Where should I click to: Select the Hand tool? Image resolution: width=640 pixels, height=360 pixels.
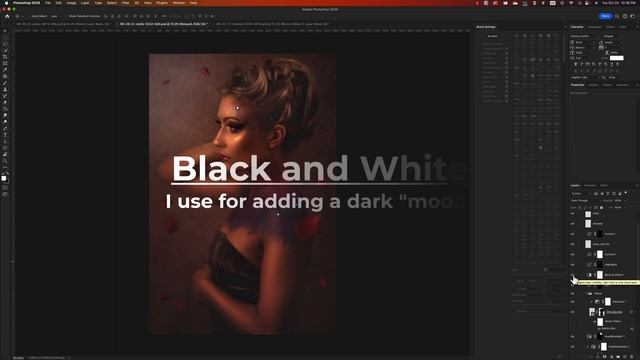pyautogui.click(x=5, y=155)
